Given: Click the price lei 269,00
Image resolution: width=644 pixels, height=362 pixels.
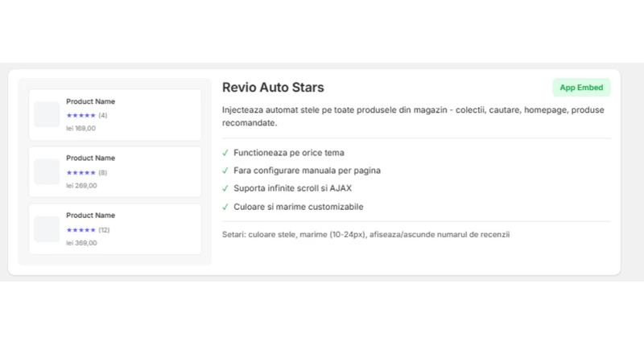Looking at the screenshot, I should pos(82,186).
